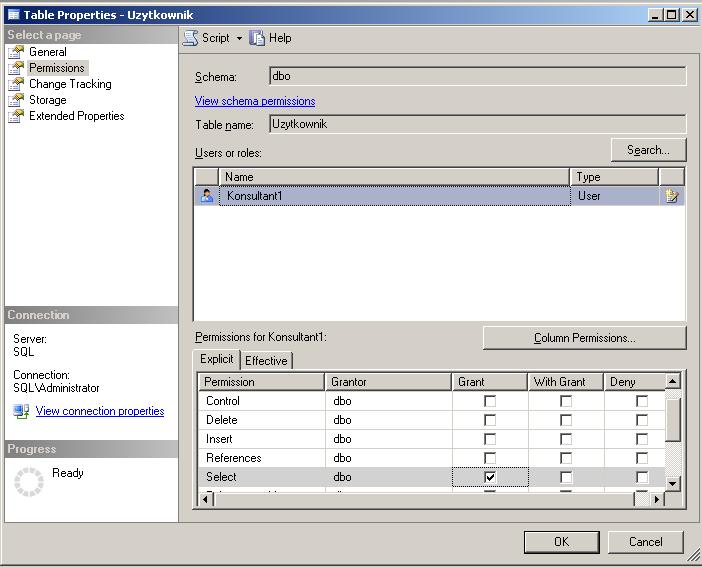Click the horizontal scroll right arrow
The height and width of the screenshot is (567, 702).
click(x=657, y=499)
